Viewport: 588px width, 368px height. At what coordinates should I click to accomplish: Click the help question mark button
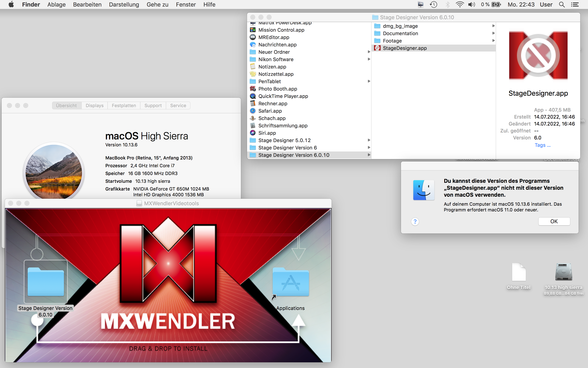click(415, 221)
